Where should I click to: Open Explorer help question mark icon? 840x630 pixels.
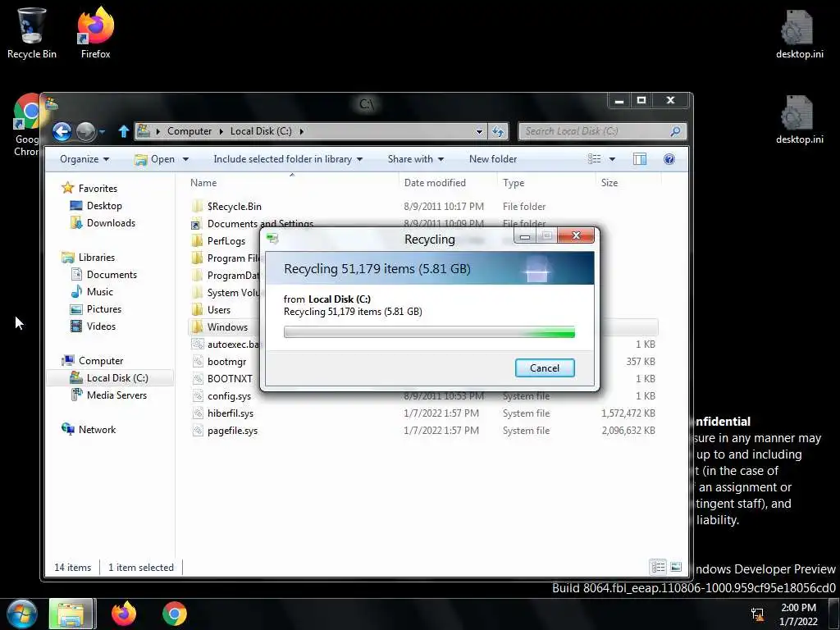(669, 159)
